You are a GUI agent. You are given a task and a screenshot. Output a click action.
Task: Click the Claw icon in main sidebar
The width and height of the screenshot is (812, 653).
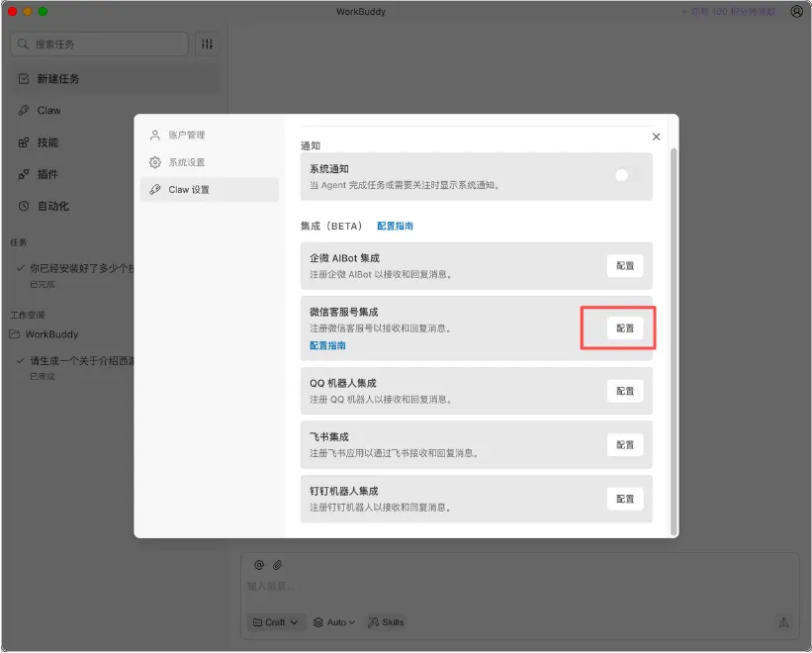24,110
